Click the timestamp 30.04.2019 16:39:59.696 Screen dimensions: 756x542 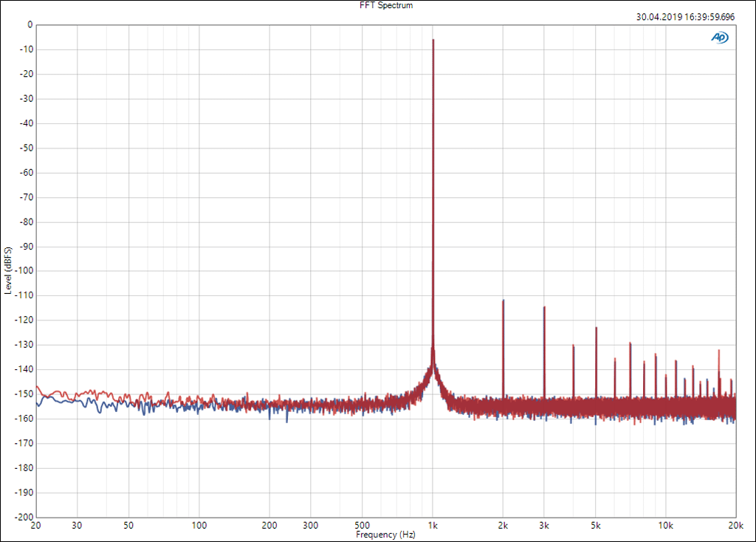[684, 17]
